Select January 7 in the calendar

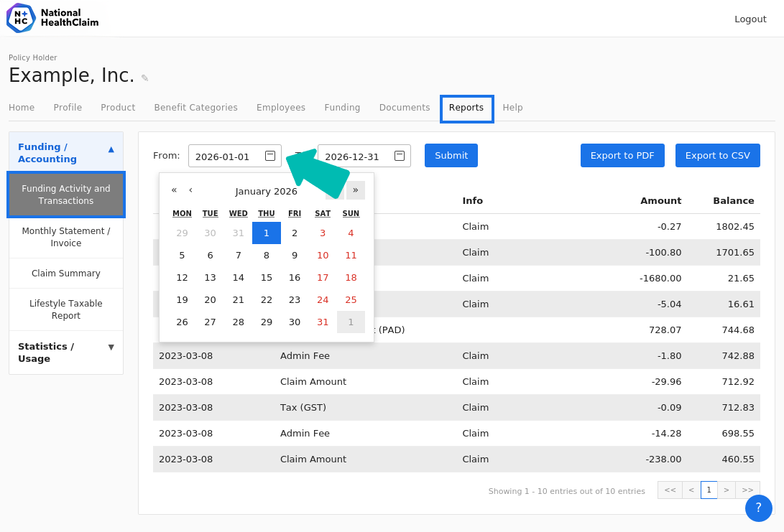click(238, 256)
